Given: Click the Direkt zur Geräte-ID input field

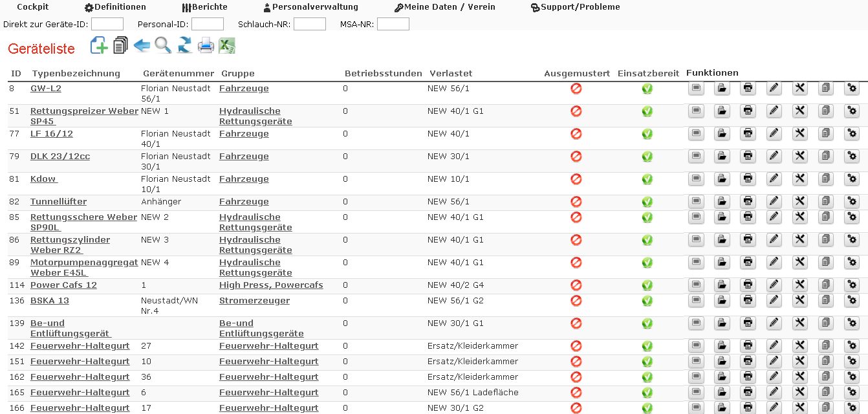Looking at the screenshot, I should [x=107, y=25].
